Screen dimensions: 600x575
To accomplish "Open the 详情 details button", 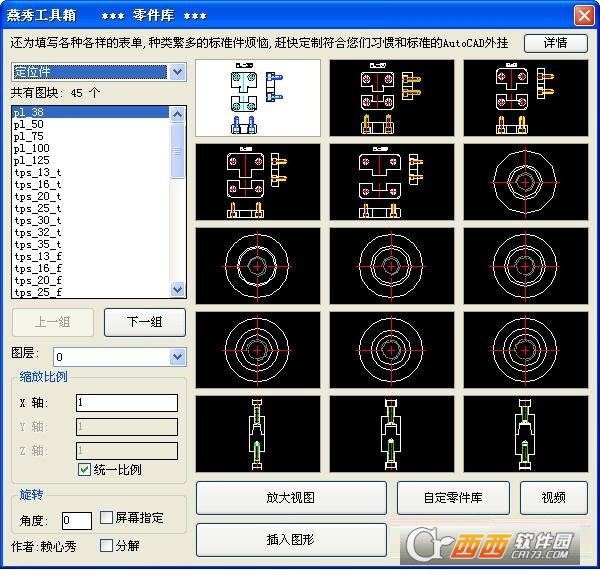I will click(555, 42).
